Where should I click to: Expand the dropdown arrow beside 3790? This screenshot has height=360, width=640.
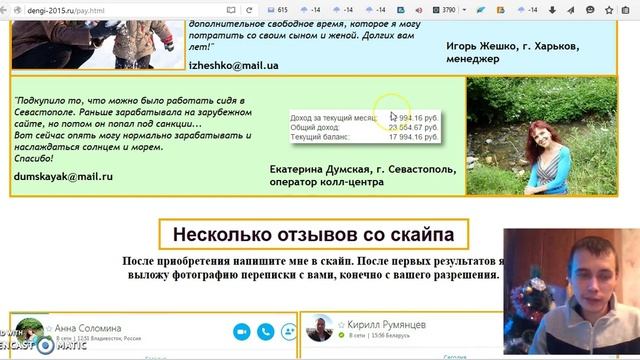[464, 10]
